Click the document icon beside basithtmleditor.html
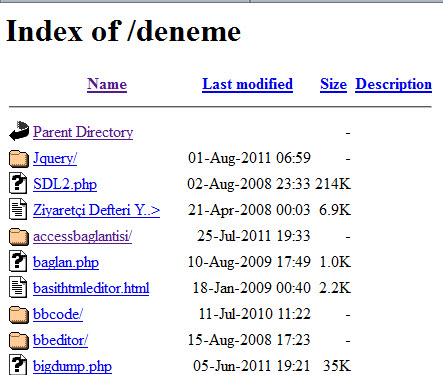The width and height of the screenshot is (443, 375). click(x=18, y=287)
